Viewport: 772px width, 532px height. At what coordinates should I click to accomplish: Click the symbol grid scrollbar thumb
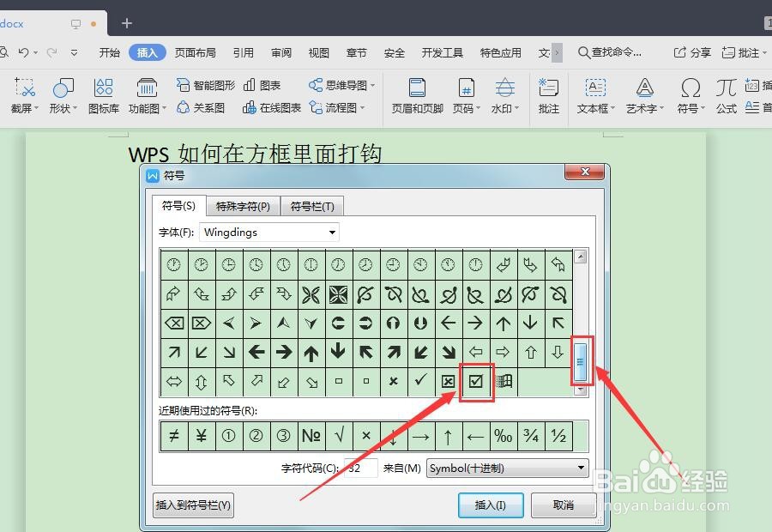pos(581,362)
